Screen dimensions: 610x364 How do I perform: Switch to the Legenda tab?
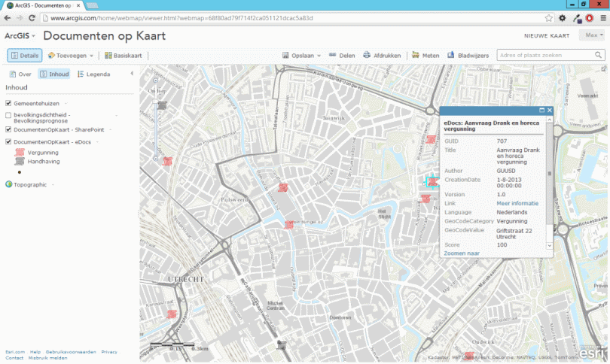[93, 74]
